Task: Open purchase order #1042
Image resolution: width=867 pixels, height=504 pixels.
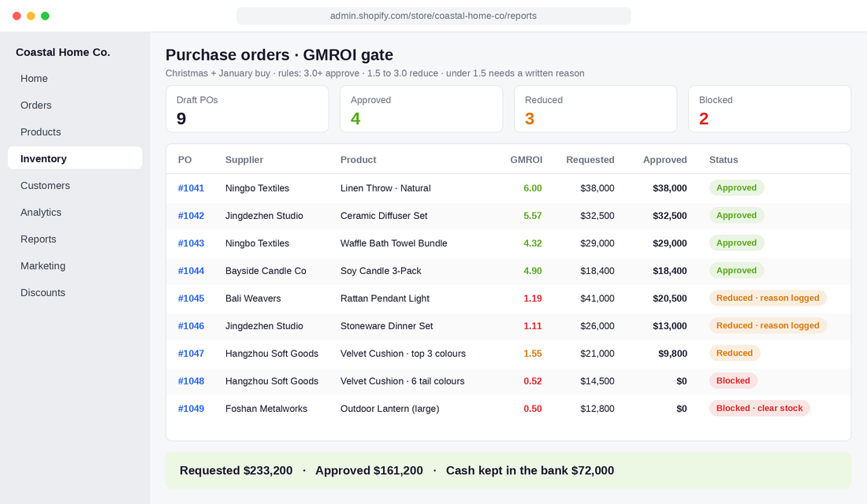Action: pos(191,216)
